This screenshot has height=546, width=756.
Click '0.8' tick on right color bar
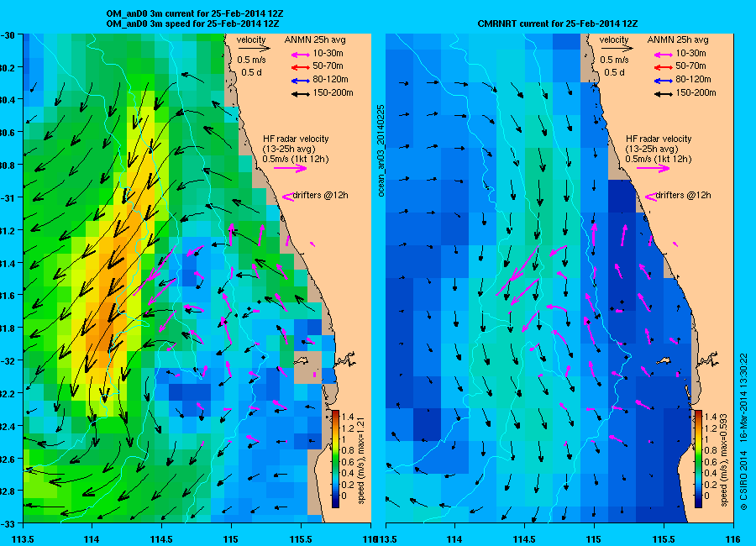coord(710,450)
